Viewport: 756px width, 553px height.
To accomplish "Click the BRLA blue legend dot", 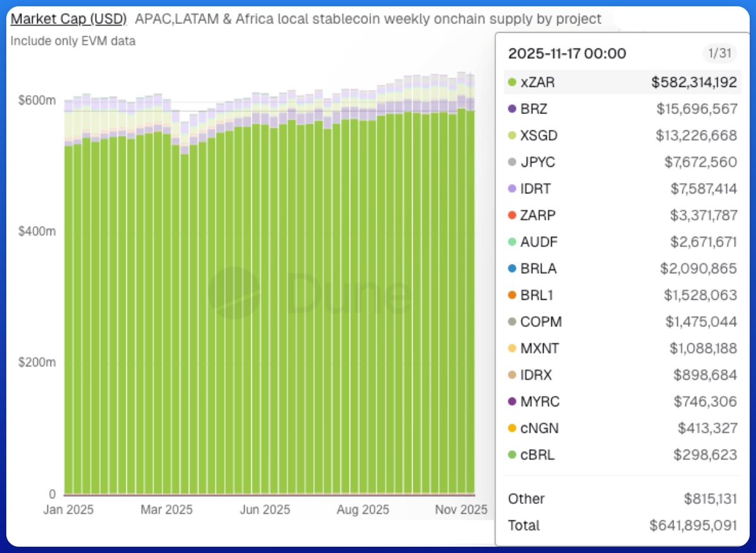I will coord(512,268).
